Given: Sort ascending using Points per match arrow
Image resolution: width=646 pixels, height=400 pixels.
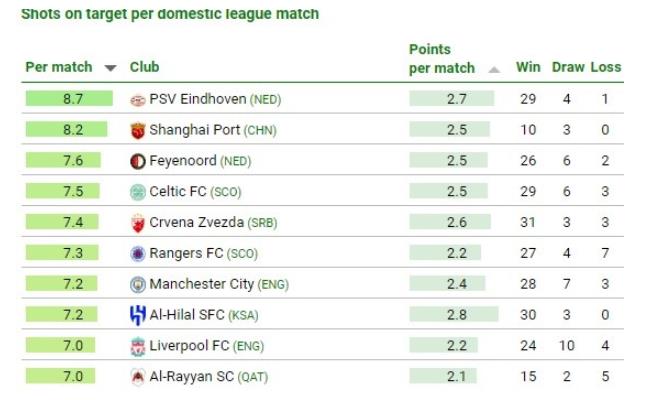Looking at the screenshot, I should click(494, 69).
